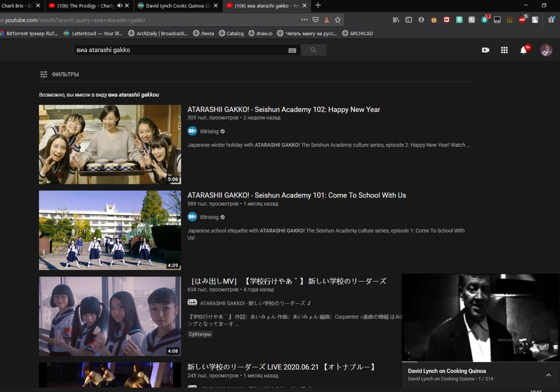This screenshot has height=392, width=560.
Task: Open the 88rising channel avatar under Academy 102
Action: pos(192,131)
